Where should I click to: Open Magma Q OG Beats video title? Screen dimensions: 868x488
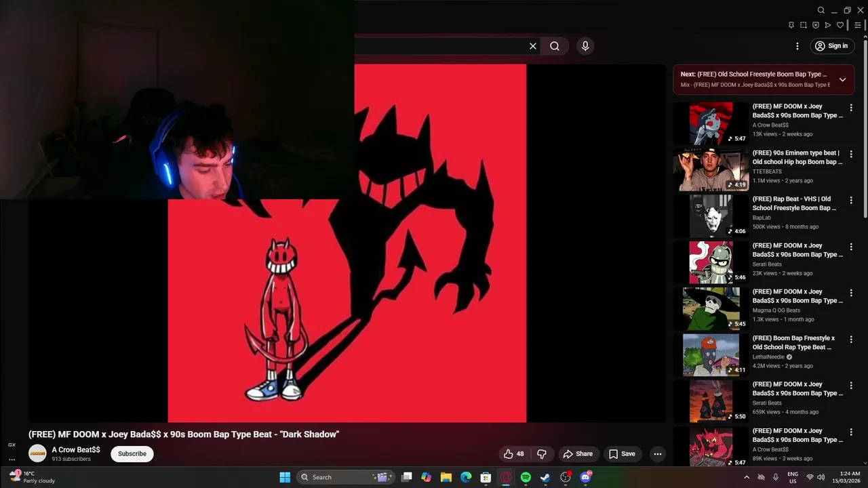pyautogui.click(x=797, y=296)
